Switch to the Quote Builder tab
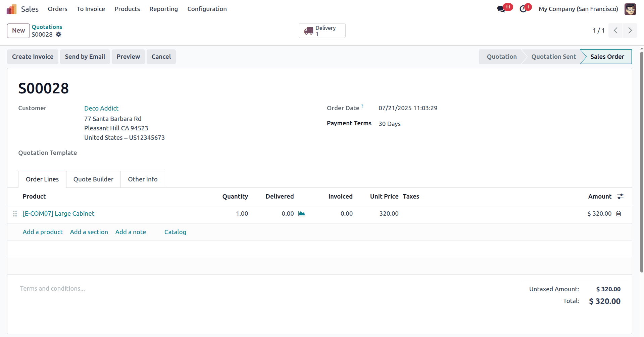The image size is (644, 337). 93,179
